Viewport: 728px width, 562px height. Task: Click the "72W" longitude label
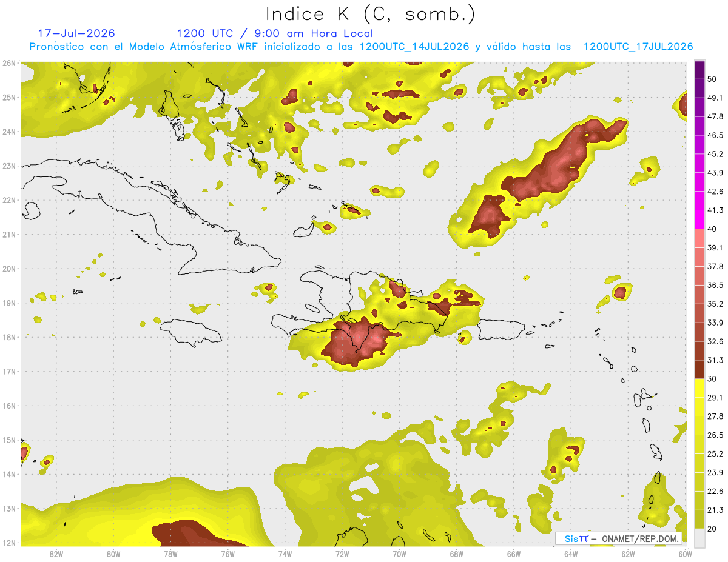(x=342, y=554)
